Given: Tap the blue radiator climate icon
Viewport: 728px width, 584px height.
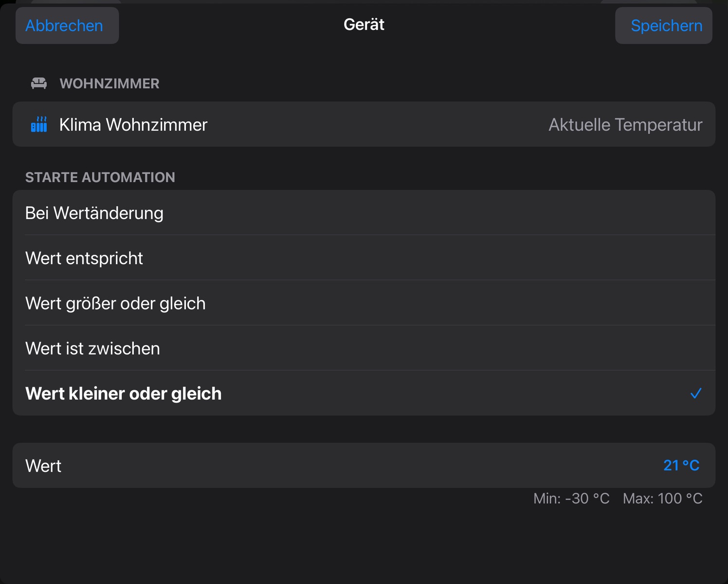Looking at the screenshot, I should 39,125.
